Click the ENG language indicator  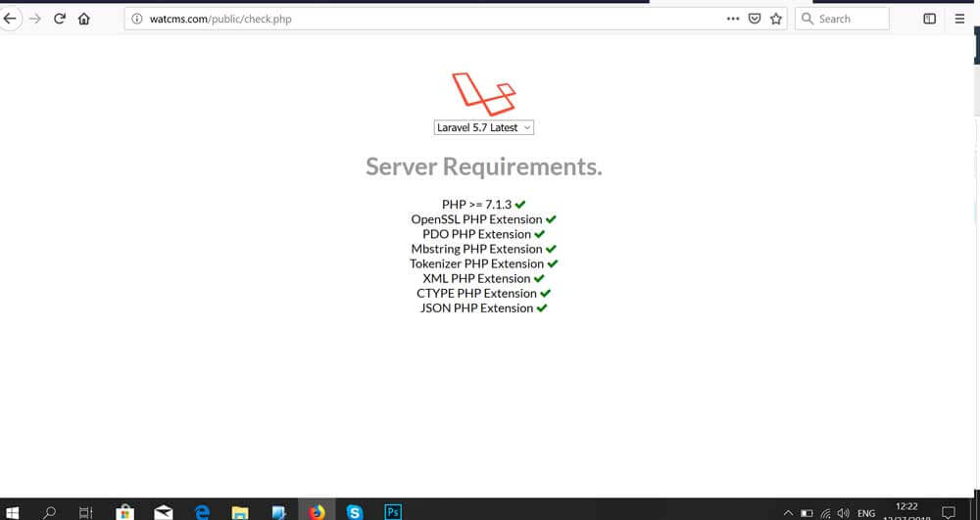click(866, 513)
